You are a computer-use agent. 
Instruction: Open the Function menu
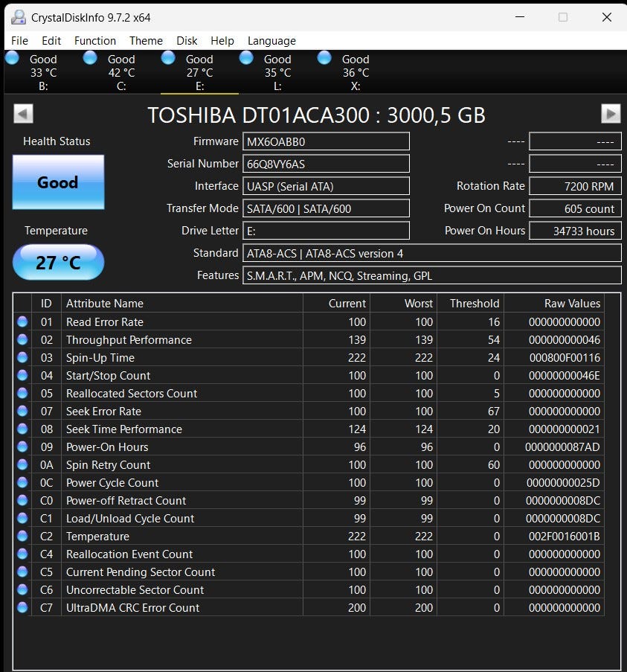[95, 41]
